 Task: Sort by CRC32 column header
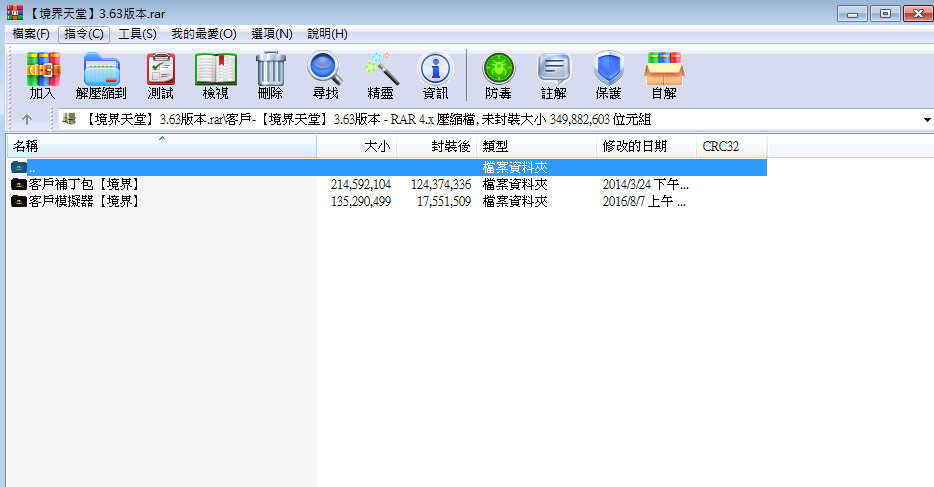731,146
